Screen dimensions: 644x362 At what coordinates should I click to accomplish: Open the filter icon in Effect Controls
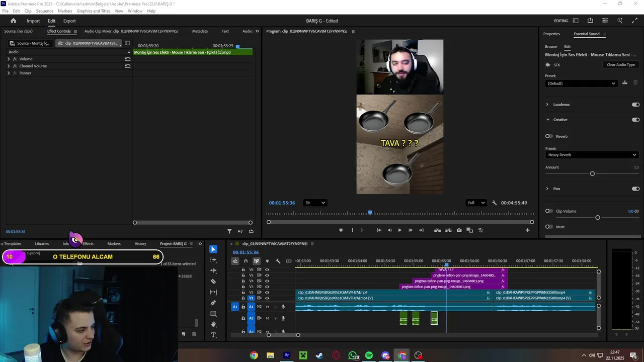tap(229, 231)
